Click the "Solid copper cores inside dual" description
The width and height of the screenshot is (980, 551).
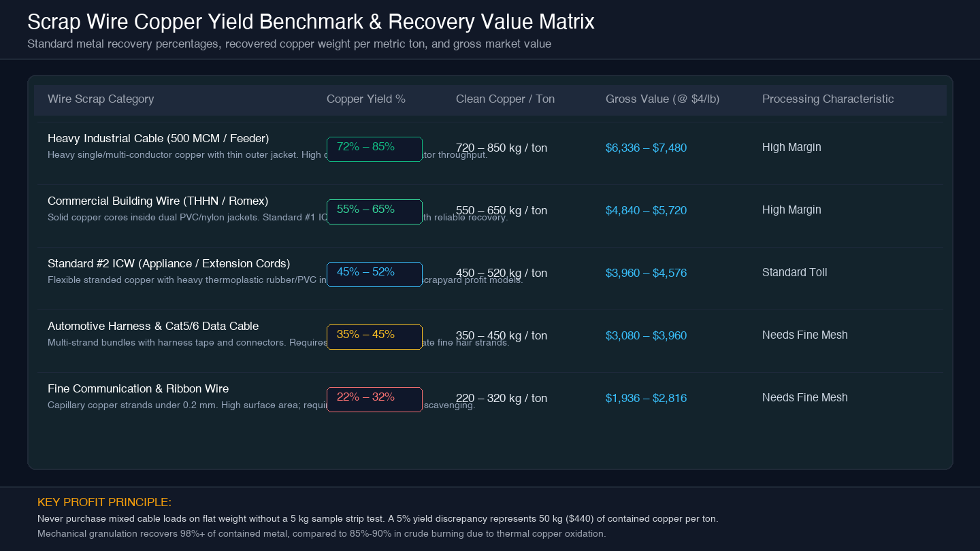tap(278, 218)
